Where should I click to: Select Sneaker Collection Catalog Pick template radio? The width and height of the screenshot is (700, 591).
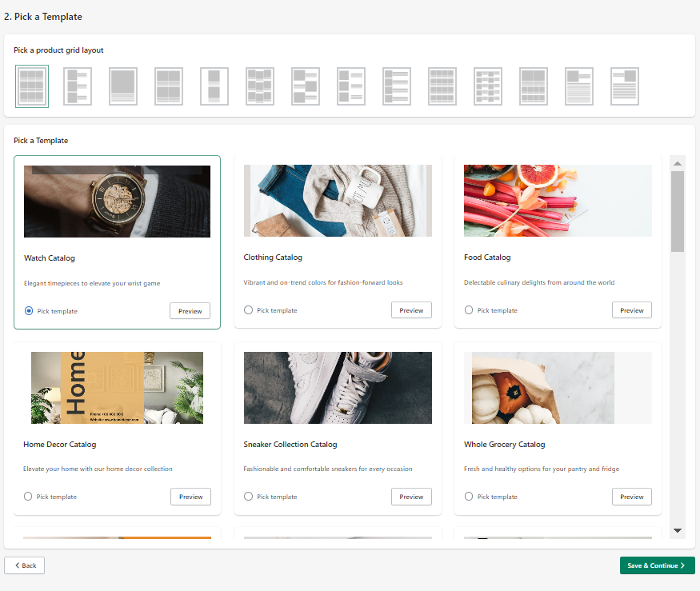pyautogui.click(x=248, y=497)
